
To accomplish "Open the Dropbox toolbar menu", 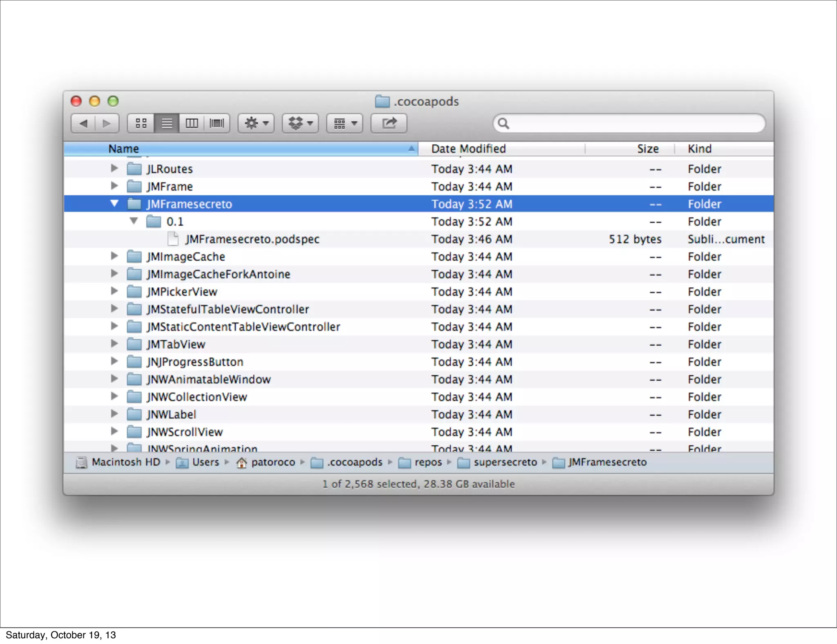I will [x=300, y=123].
